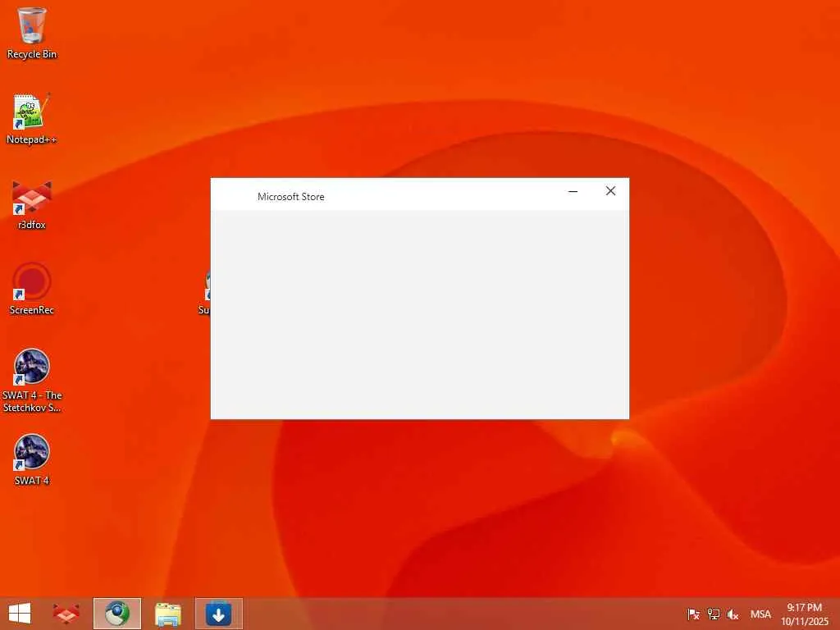Viewport: 840px width, 630px height.
Task: Close the Microsoft Store window
Action: (x=610, y=191)
